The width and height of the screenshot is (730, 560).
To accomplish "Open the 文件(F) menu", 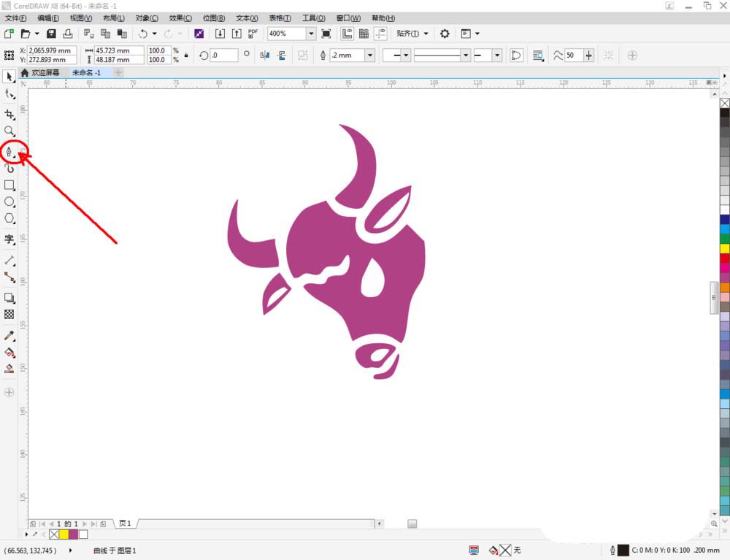I will pos(16,18).
